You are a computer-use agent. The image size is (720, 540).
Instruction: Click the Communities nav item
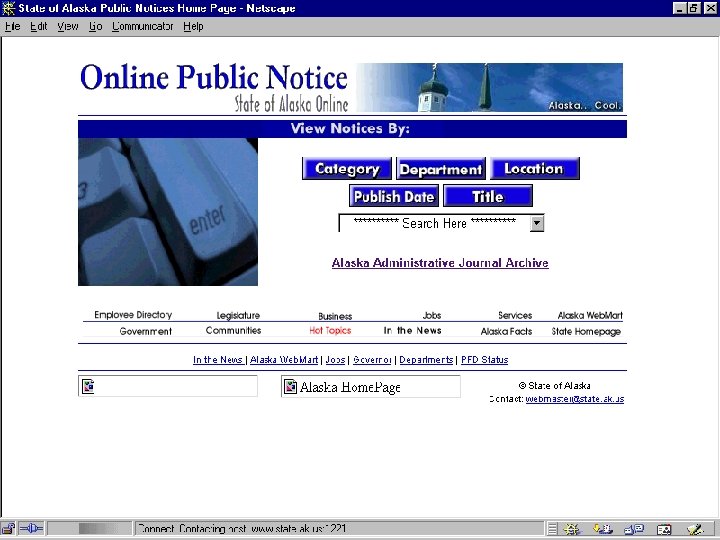pos(233,331)
